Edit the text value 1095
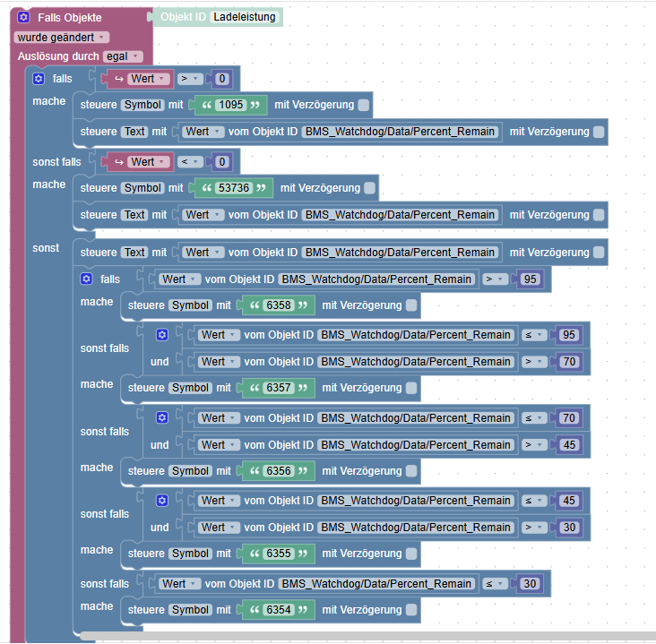Image resolution: width=656 pixels, height=644 pixels. click(231, 106)
